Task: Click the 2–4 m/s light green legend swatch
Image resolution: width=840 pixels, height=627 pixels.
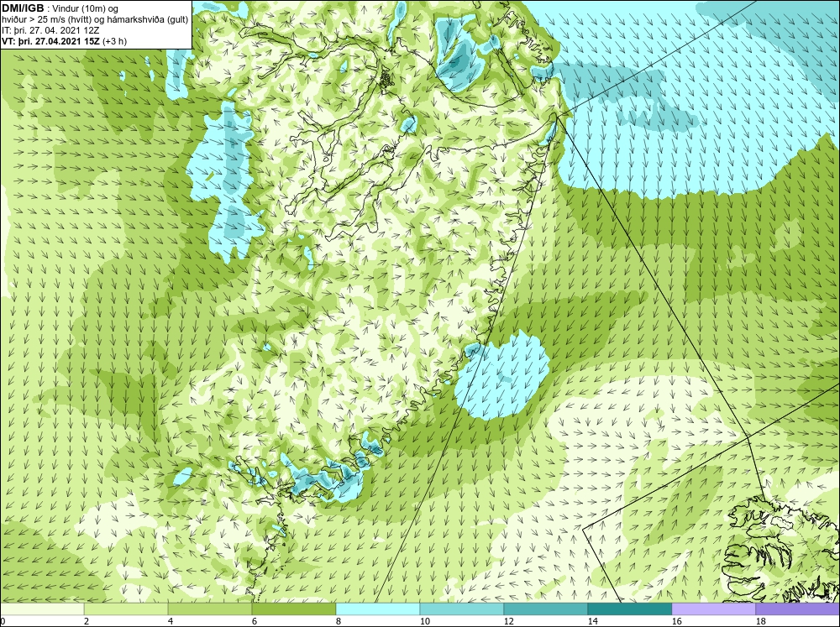Action: point(126,609)
